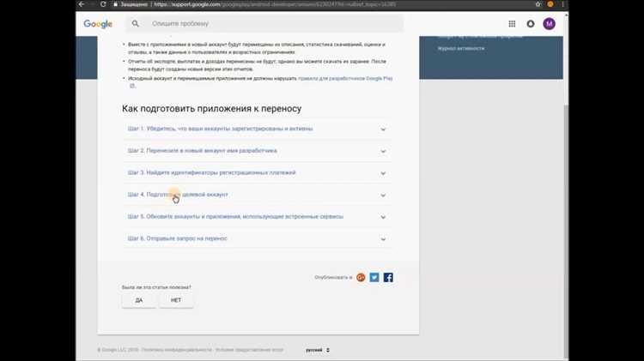
Task: Share the article on Facebook
Action: coord(388,277)
